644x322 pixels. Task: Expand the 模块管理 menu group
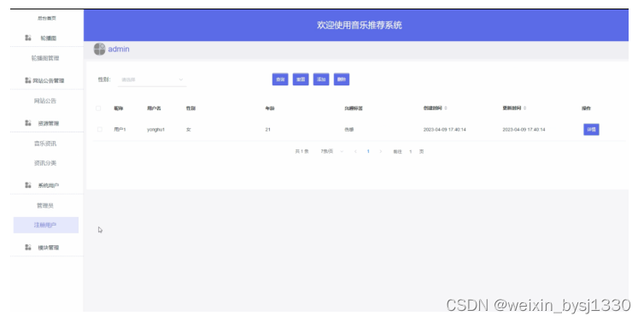point(46,247)
